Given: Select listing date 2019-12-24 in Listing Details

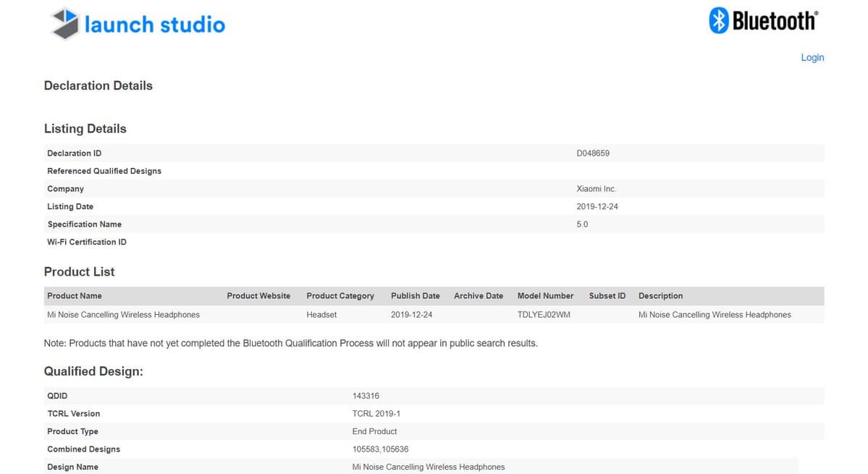Looking at the screenshot, I should coord(597,206).
